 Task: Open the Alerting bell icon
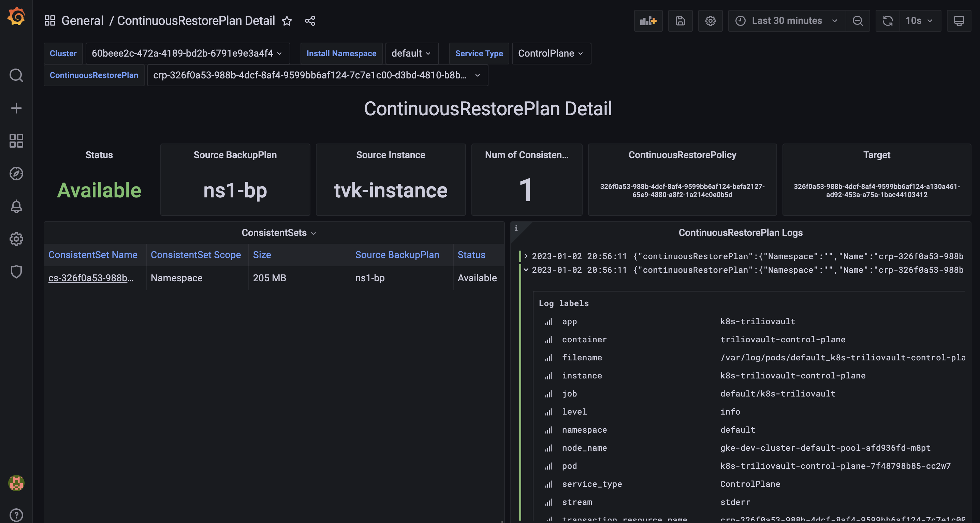[x=16, y=206]
